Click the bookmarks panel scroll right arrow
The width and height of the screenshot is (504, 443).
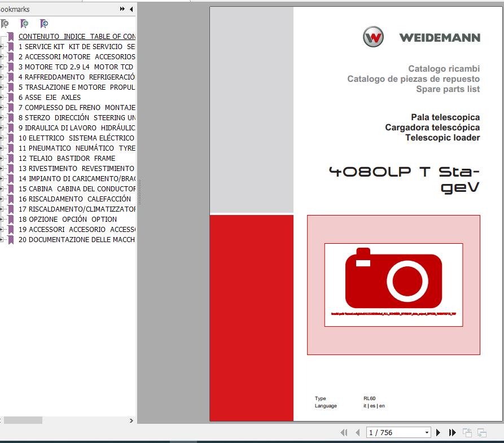tap(131, 420)
